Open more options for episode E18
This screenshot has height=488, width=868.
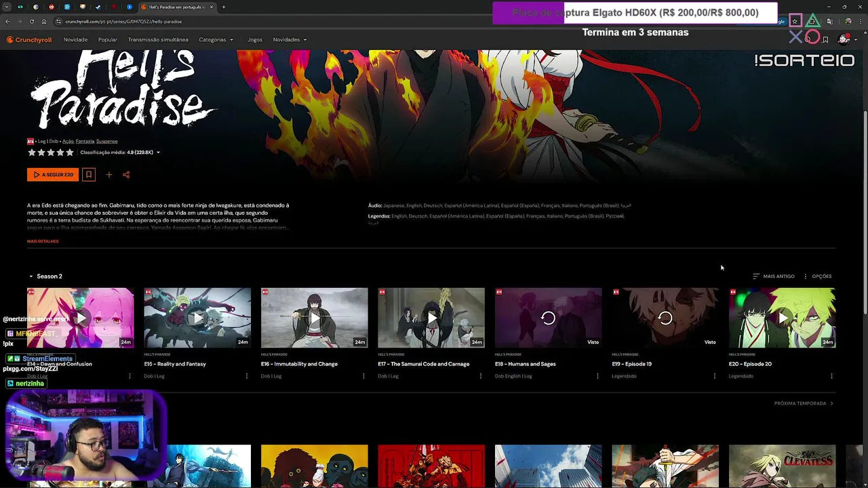click(597, 376)
